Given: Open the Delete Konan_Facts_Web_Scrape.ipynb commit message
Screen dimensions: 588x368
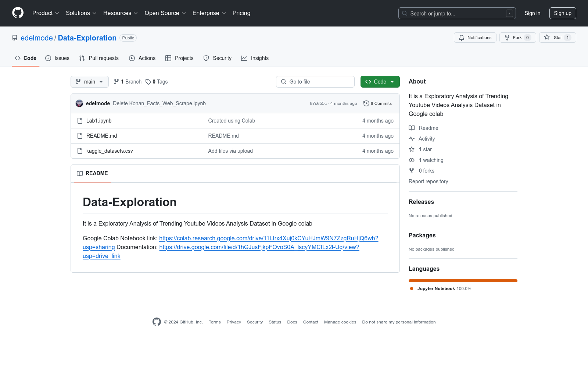Looking at the screenshot, I should pos(159,103).
